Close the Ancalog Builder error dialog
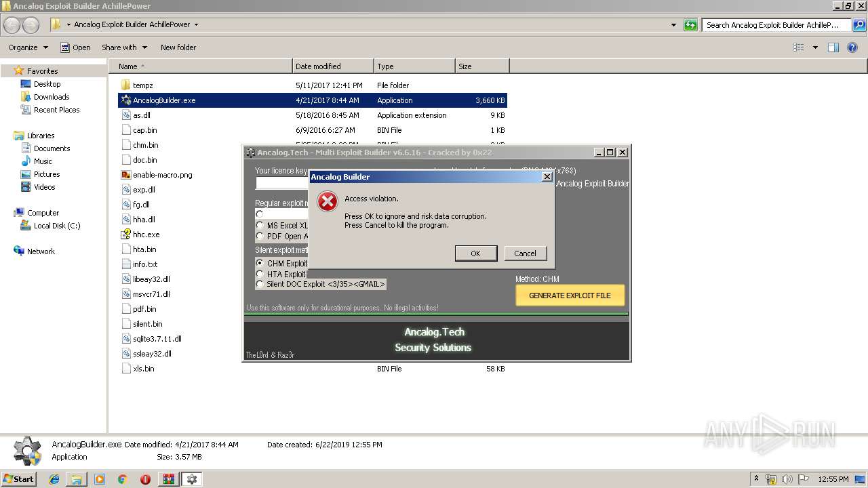The image size is (868, 488). pos(547,177)
